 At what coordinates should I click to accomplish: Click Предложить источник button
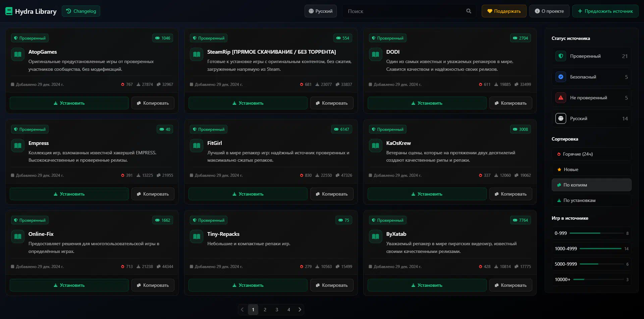pos(605,11)
